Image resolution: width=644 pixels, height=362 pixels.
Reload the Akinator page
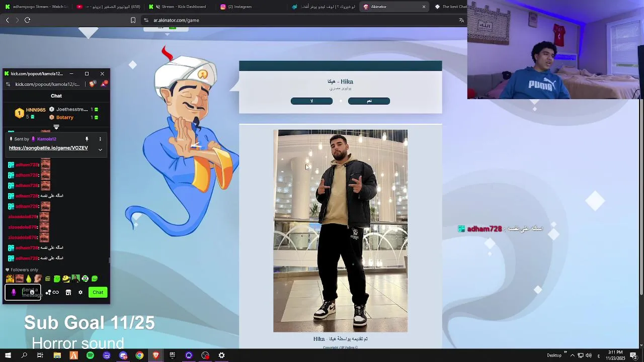click(x=27, y=20)
